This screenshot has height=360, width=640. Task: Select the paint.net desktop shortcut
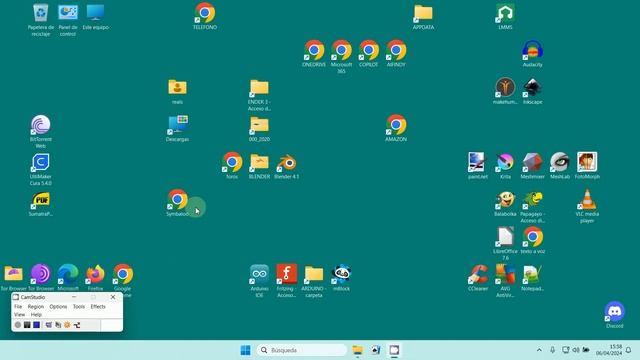[478, 165]
